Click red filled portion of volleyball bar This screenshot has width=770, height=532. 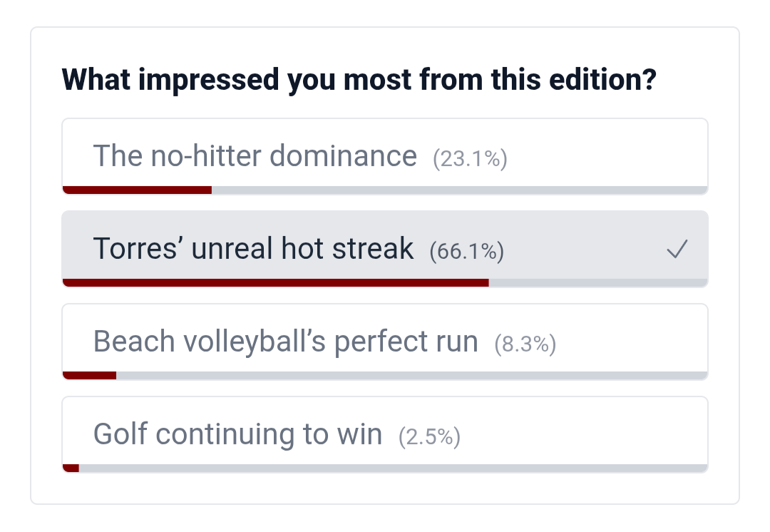coord(89,375)
